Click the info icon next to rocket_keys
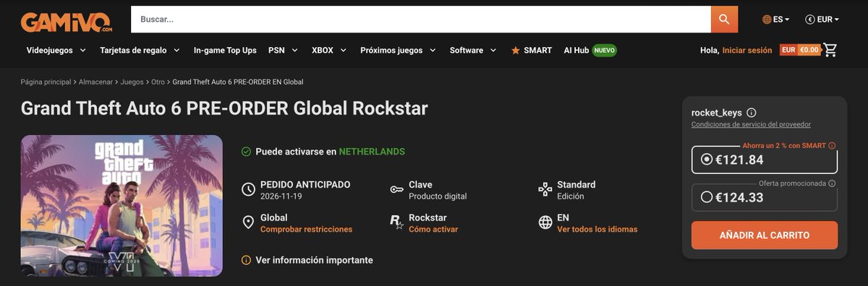Viewport: 868px width, 286px height. 751,113
